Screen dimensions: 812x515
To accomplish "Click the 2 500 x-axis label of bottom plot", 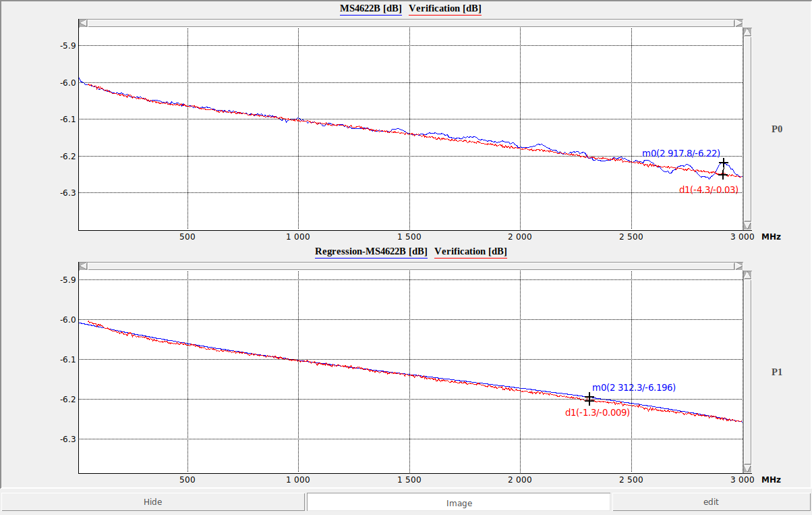I will point(631,479).
